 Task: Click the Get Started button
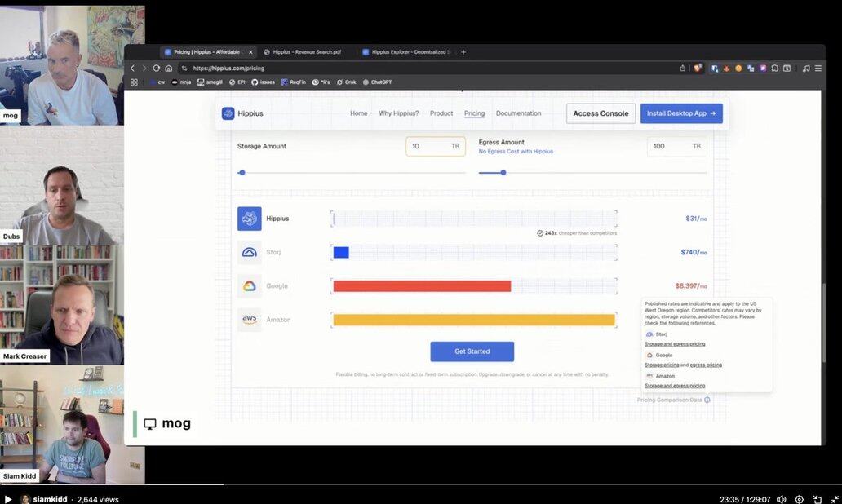[472, 351]
